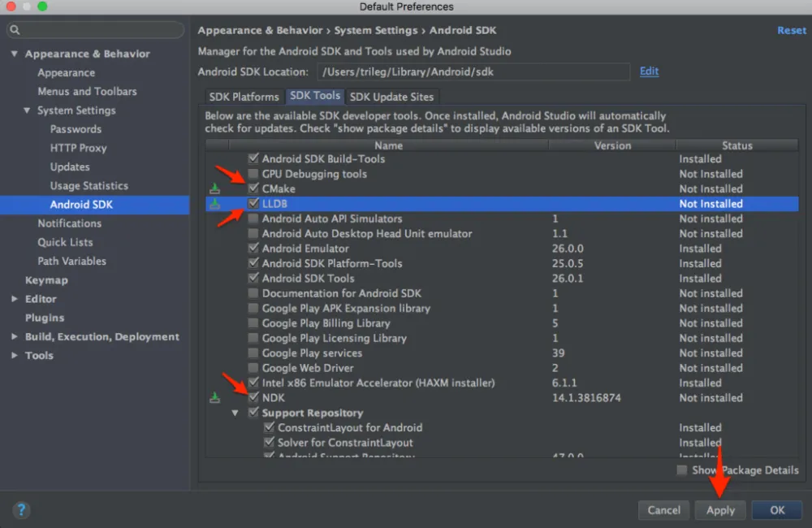Open the SDK Update Sites tab
Viewport: 812px width, 528px height.
[391, 97]
